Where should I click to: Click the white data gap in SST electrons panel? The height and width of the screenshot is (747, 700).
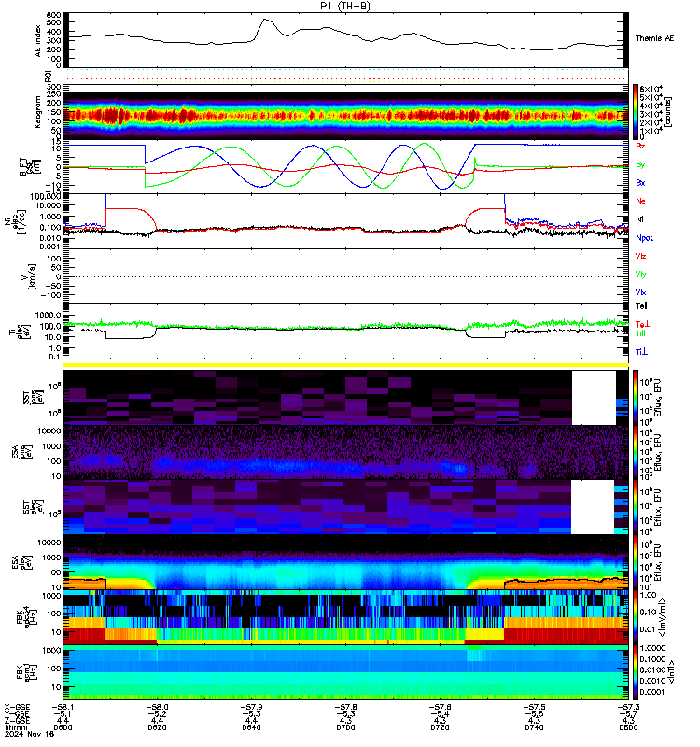point(593,507)
